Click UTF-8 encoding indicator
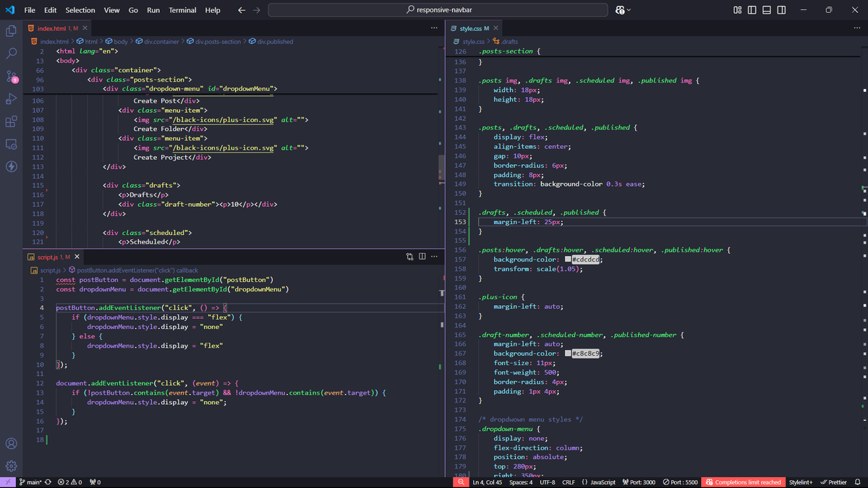Image resolution: width=868 pixels, height=488 pixels. (x=547, y=482)
